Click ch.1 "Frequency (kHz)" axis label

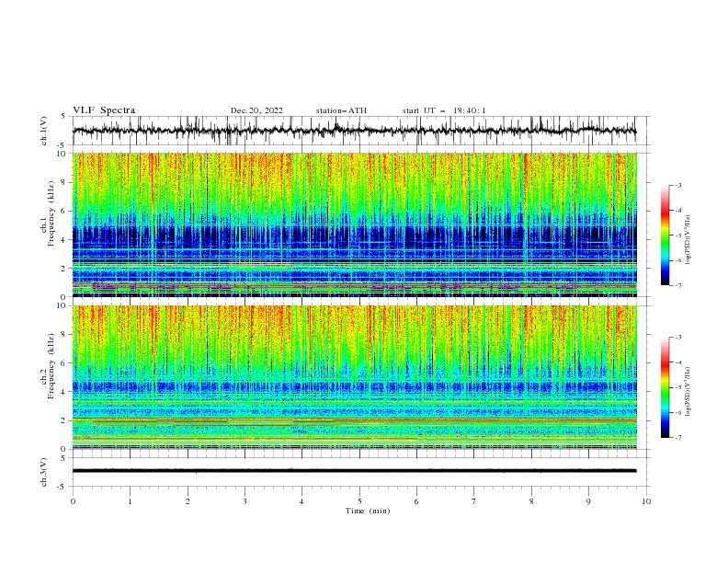click(x=51, y=213)
